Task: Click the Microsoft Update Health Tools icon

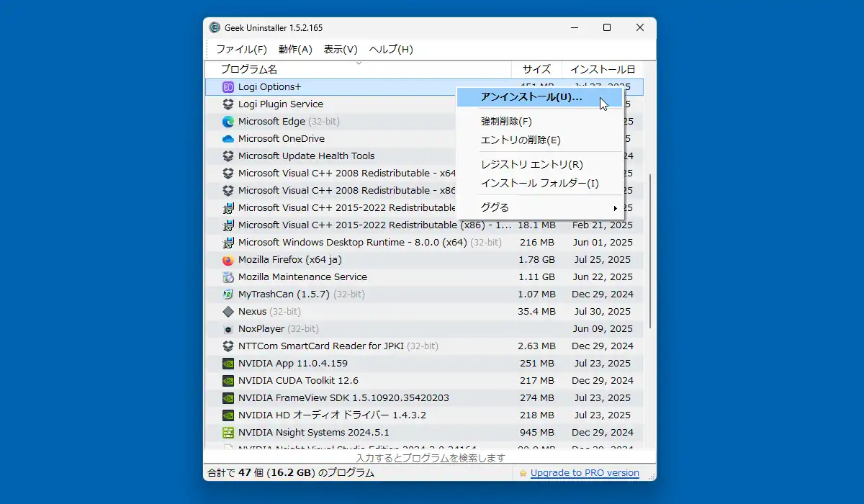Action: coord(228,156)
